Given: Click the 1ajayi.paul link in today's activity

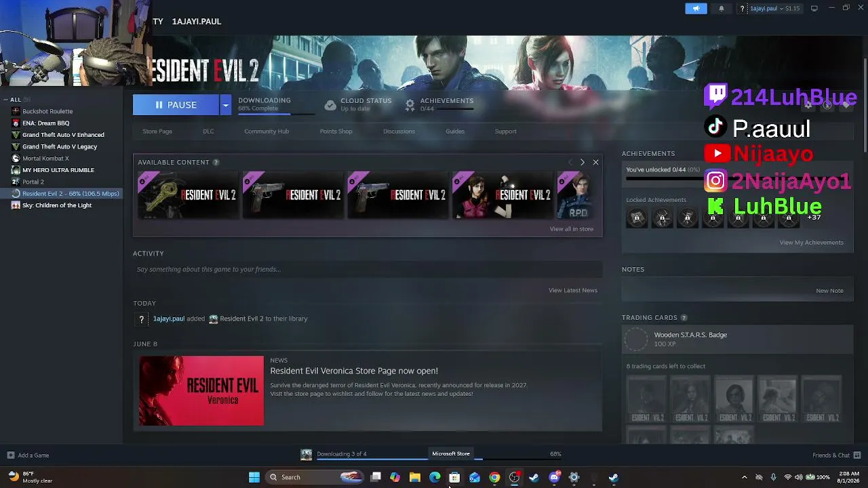Looking at the screenshot, I should coord(169,319).
